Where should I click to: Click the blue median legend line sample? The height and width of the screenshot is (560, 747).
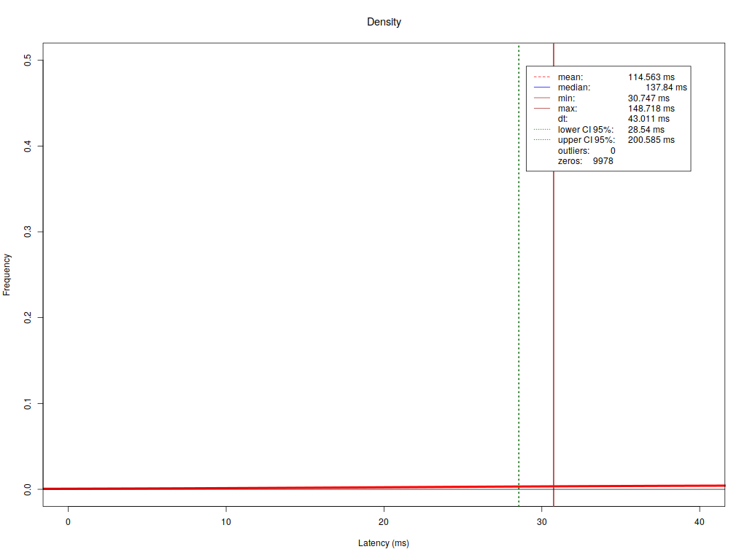point(542,87)
